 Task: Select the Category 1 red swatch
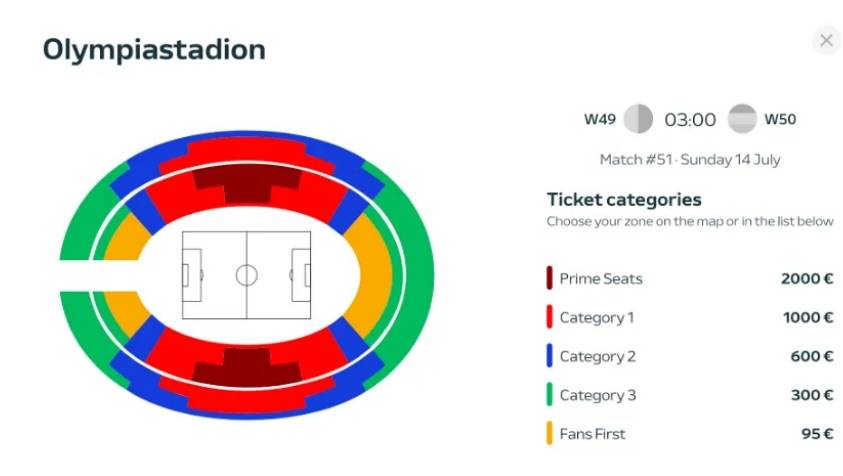click(551, 318)
